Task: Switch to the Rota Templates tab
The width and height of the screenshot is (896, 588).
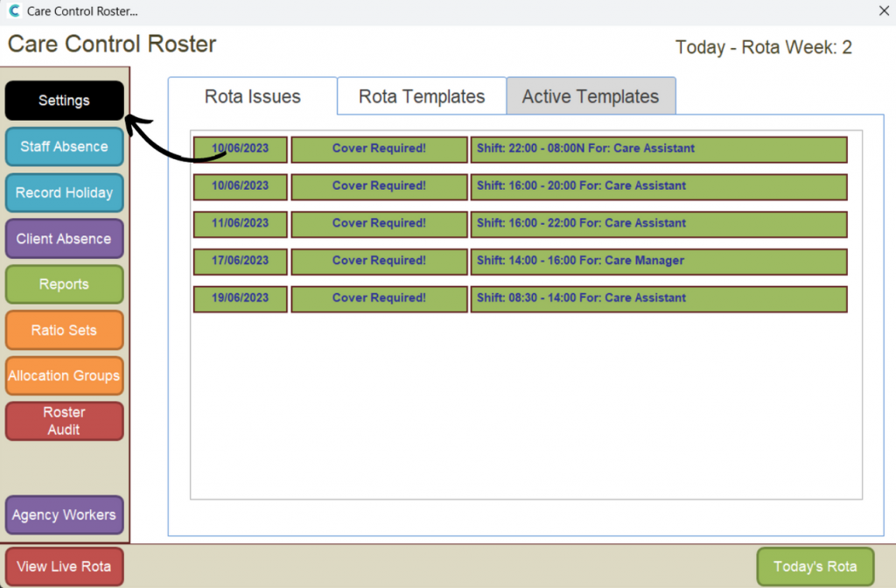Action: (x=422, y=96)
